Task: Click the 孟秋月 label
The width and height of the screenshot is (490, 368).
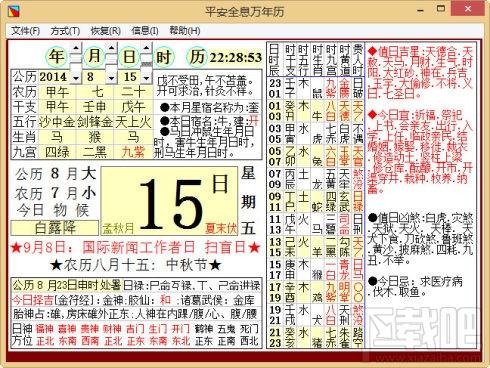Action: (x=118, y=228)
